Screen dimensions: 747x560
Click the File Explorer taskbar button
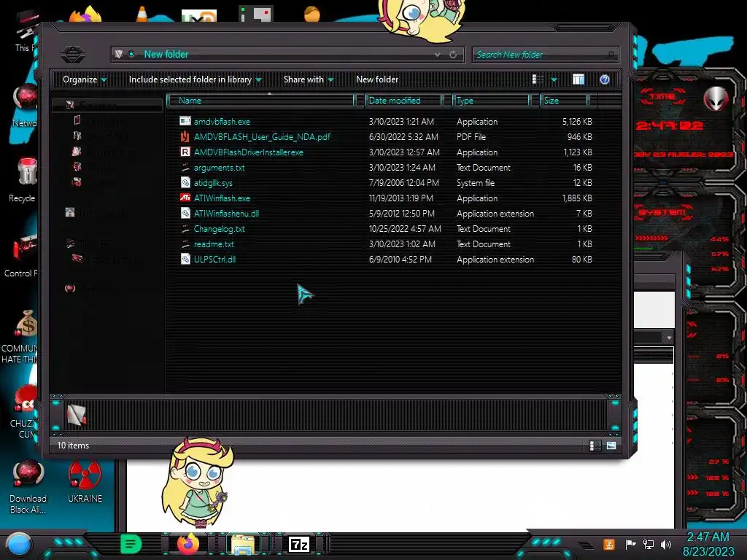242,545
